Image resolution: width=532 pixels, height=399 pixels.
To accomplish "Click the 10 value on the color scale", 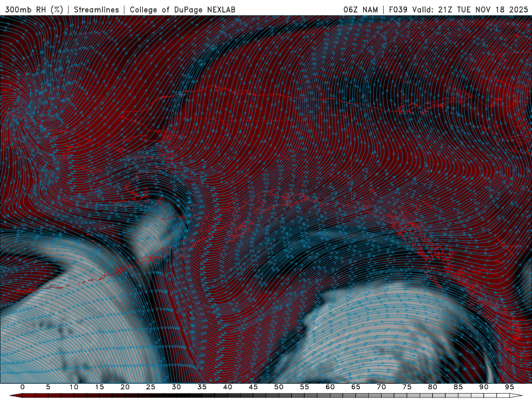I will coord(74,387).
